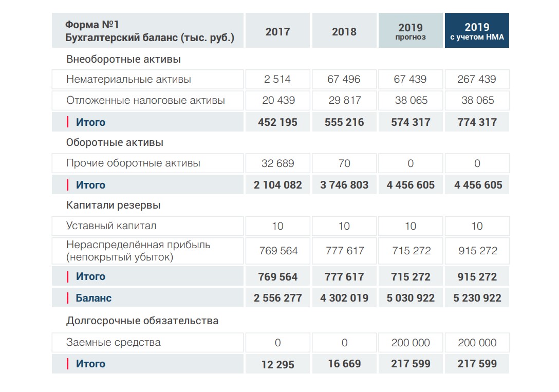Select the dark "2019 с учетом НМА" header
Viewport: 559px width, 392px height.
click(477, 31)
